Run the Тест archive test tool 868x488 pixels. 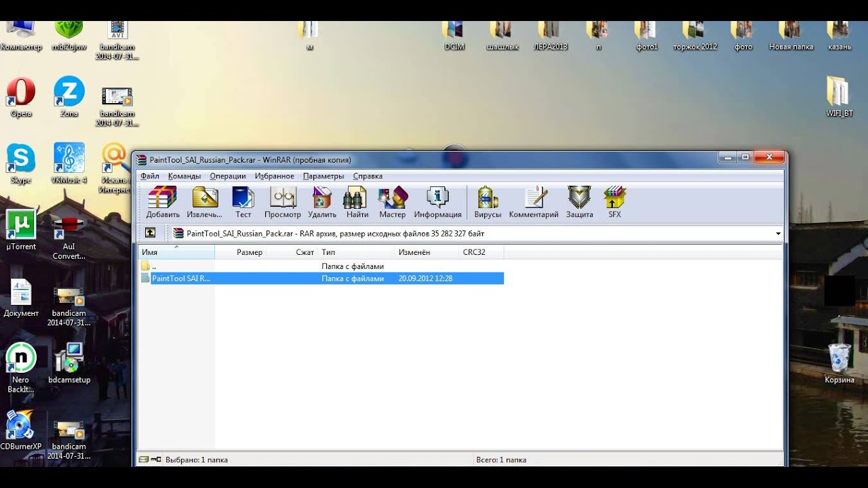click(x=243, y=202)
